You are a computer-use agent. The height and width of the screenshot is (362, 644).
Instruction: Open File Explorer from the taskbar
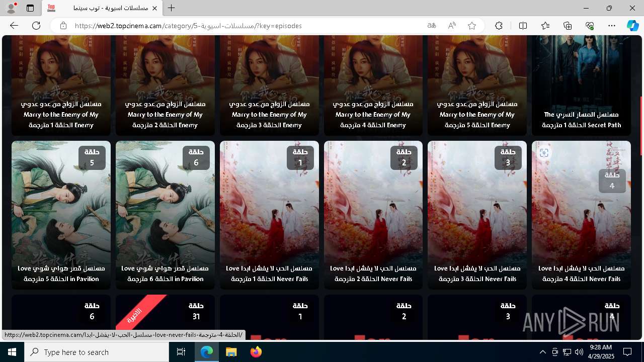click(x=231, y=352)
